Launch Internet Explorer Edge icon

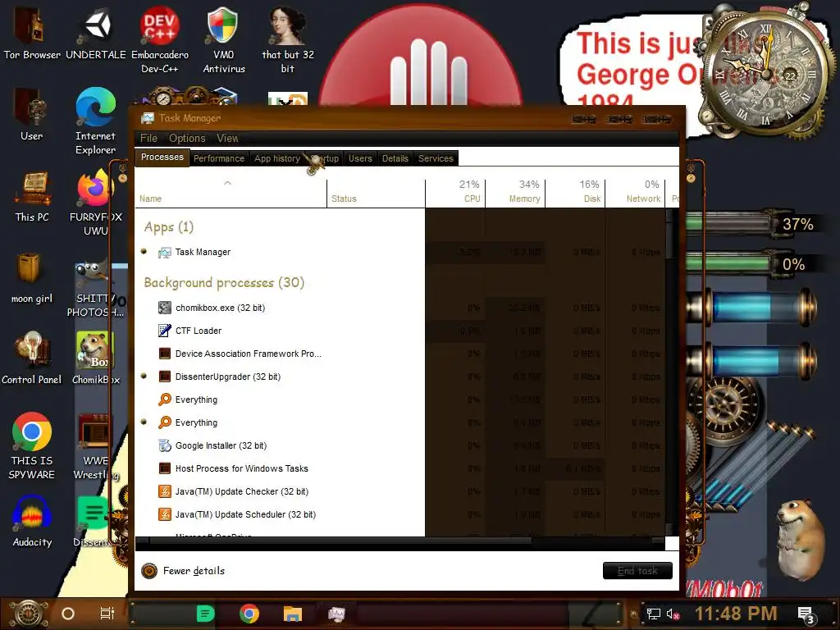[x=95, y=121]
